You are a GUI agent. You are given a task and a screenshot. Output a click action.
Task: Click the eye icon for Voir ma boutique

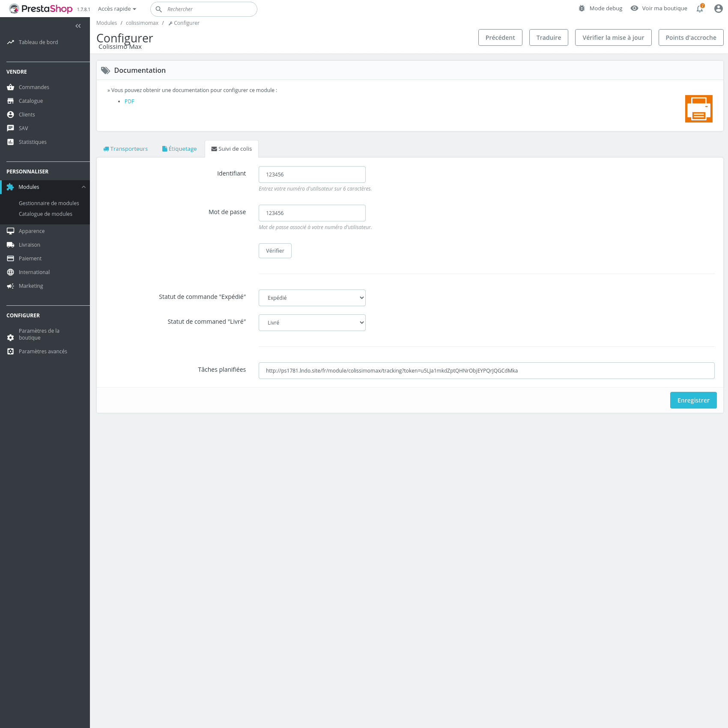point(634,8)
